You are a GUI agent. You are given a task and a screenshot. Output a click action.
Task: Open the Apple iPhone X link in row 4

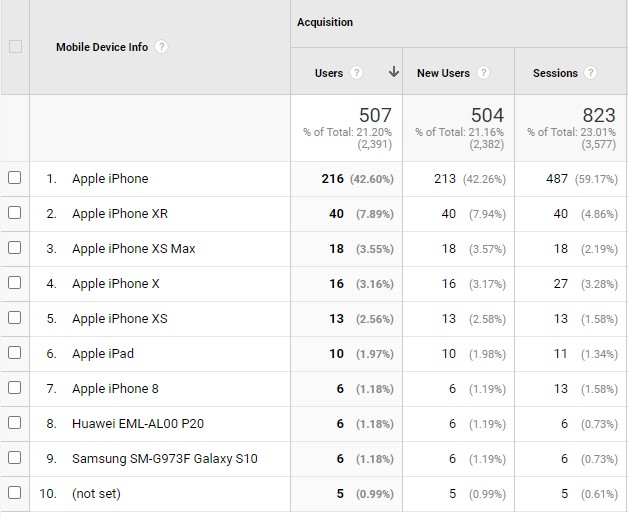tap(116, 284)
